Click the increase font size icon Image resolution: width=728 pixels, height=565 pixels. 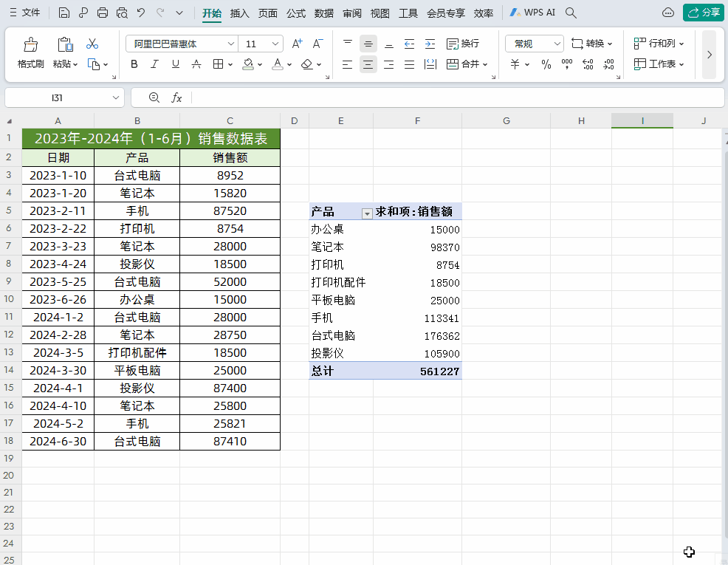(297, 44)
